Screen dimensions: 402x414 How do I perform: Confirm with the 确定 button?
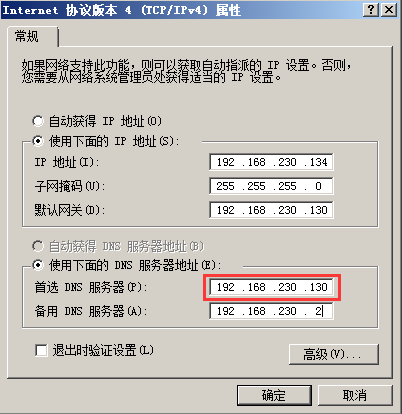(x=274, y=396)
